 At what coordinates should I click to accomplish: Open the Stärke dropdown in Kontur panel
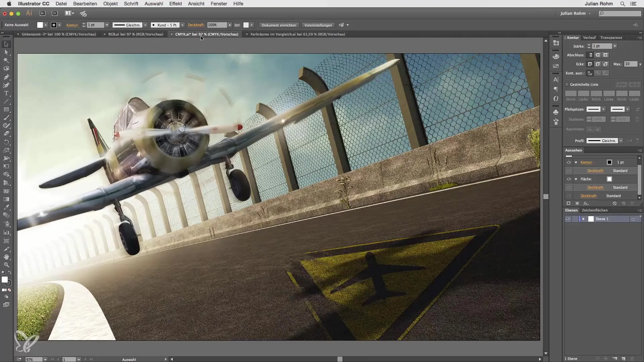tap(614, 46)
